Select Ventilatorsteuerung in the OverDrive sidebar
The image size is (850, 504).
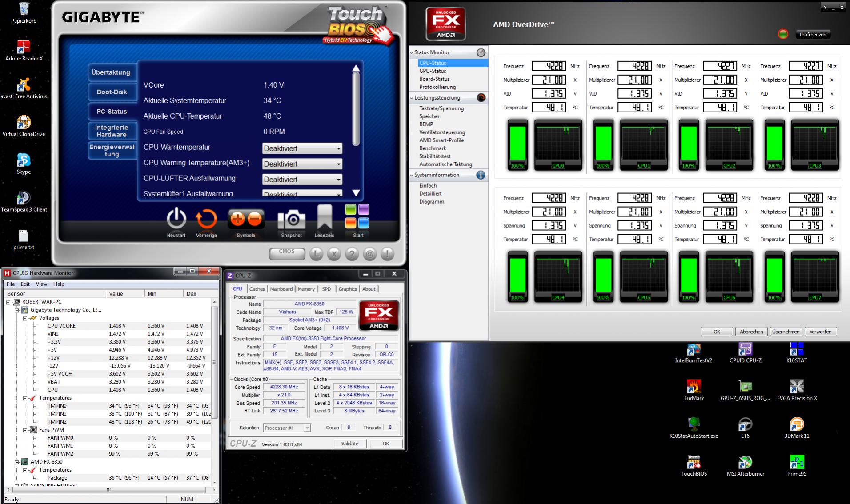(x=442, y=132)
